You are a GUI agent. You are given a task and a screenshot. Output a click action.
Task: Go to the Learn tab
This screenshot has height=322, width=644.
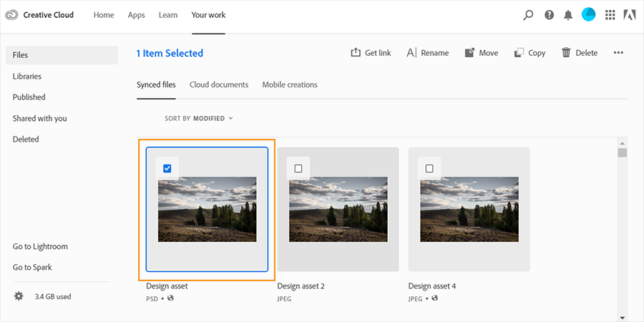click(x=168, y=15)
